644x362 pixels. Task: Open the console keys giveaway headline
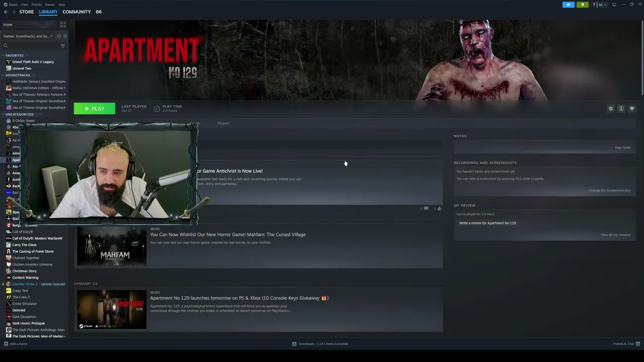[239, 298]
